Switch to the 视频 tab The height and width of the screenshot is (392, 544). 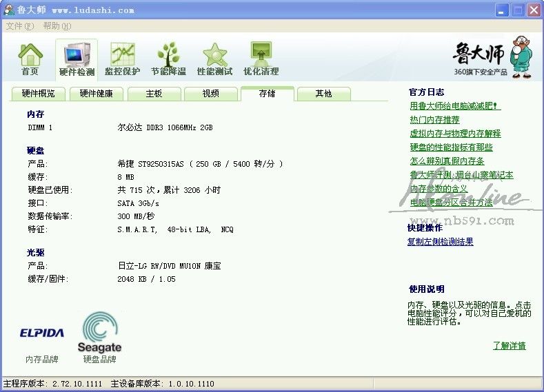[x=210, y=94]
